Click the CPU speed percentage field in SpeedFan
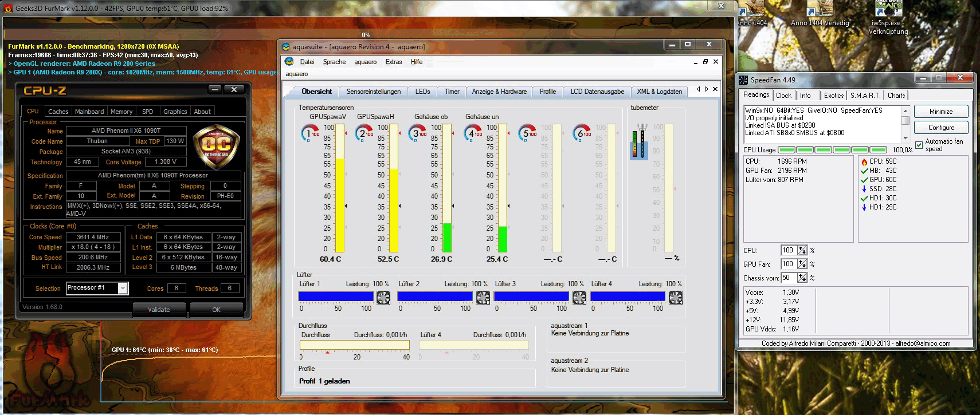The image size is (980, 415). pos(789,250)
